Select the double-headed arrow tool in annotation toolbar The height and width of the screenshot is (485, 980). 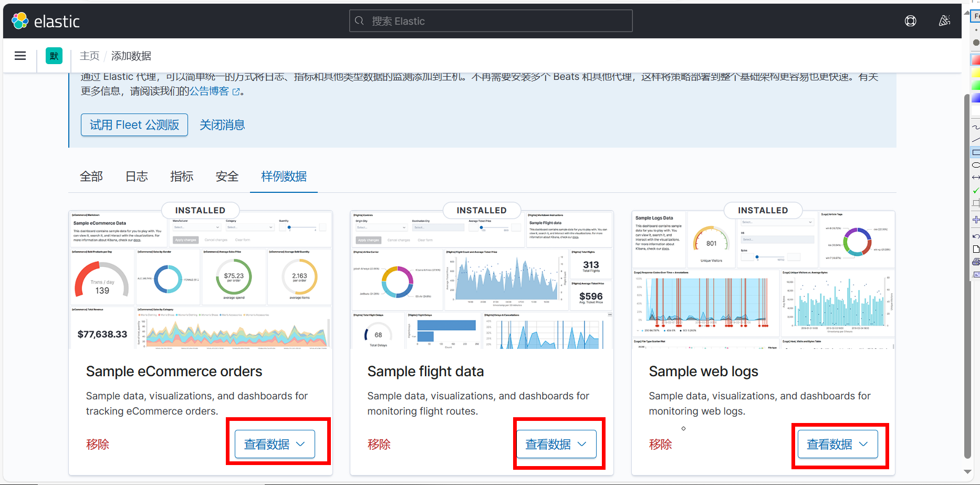coord(976,178)
